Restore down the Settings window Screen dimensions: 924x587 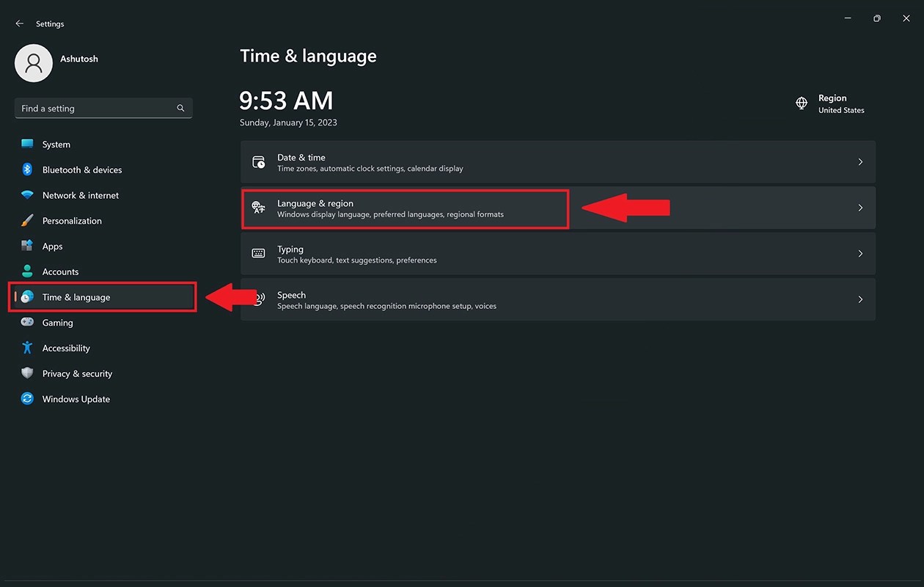tap(877, 18)
